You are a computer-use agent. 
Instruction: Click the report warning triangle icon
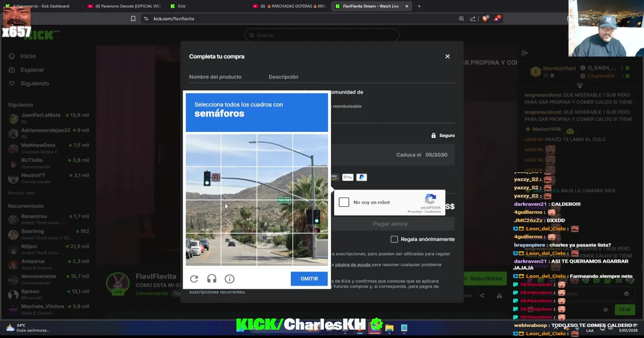pos(499,295)
